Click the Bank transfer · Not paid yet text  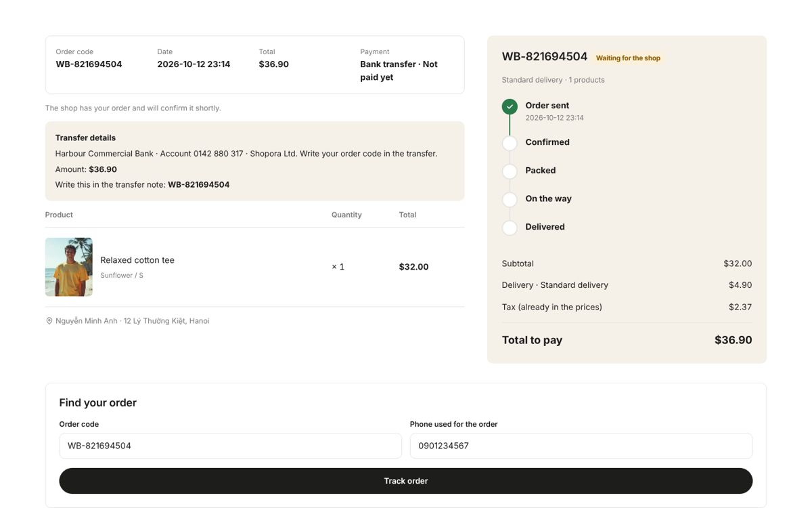pyautogui.click(x=399, y=70)
